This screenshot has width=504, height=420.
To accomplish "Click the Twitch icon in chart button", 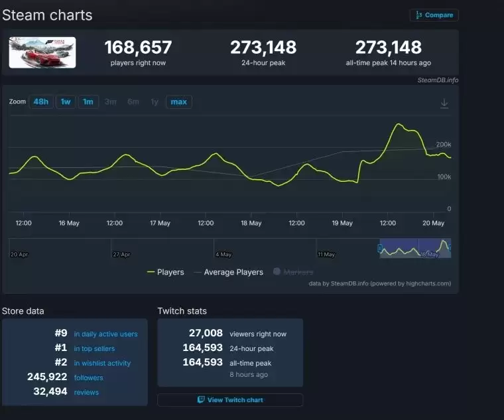I will 201,399.
